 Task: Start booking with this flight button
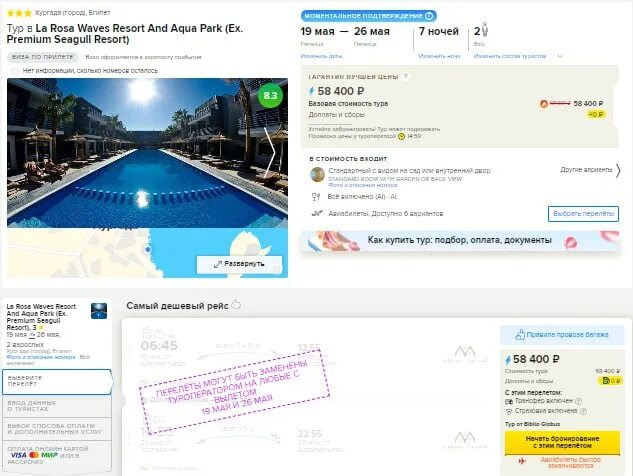tap(562, 442)
